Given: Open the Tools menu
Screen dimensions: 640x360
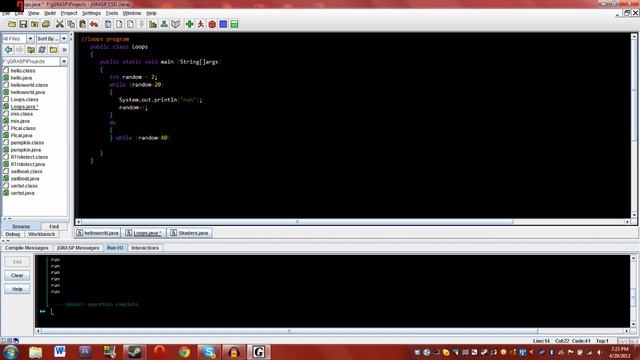Looking at the screenshot, I should (112, 13).
